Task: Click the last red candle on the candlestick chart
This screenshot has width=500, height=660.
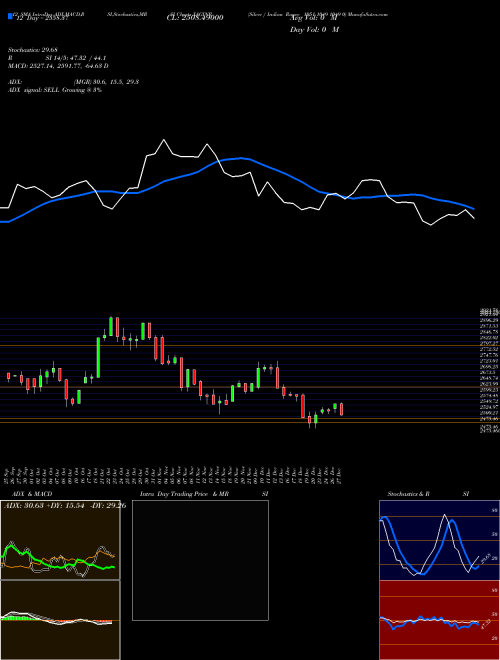Action: click(x=341, y=409)
